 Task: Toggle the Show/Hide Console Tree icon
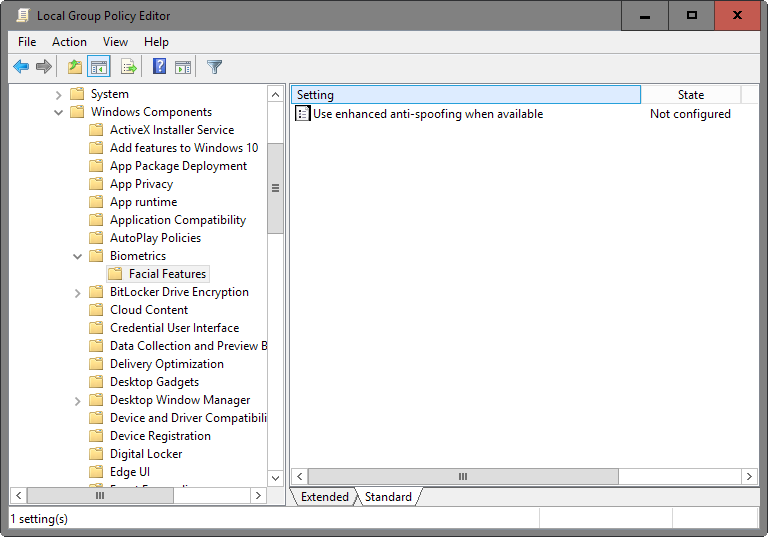point(99,66)
